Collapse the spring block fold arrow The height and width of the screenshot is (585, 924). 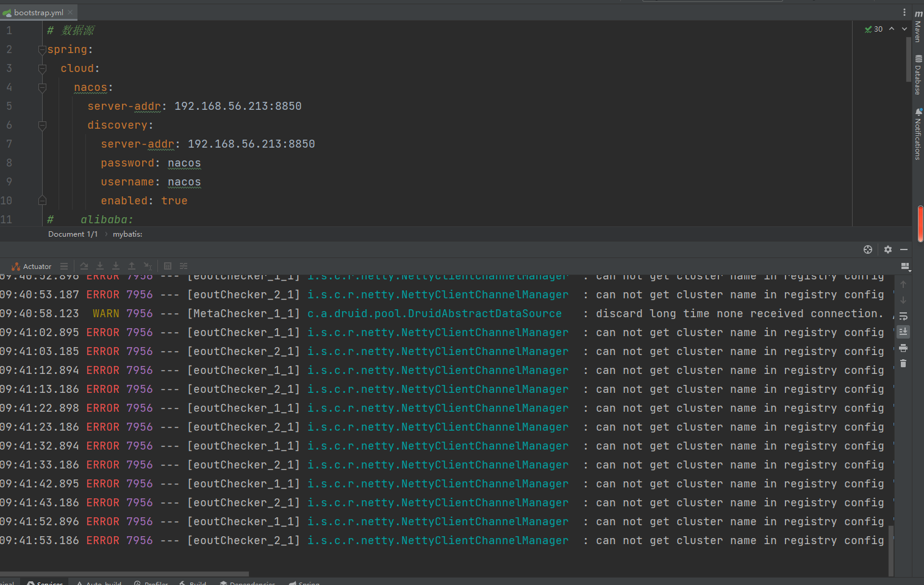pos(42,49)
